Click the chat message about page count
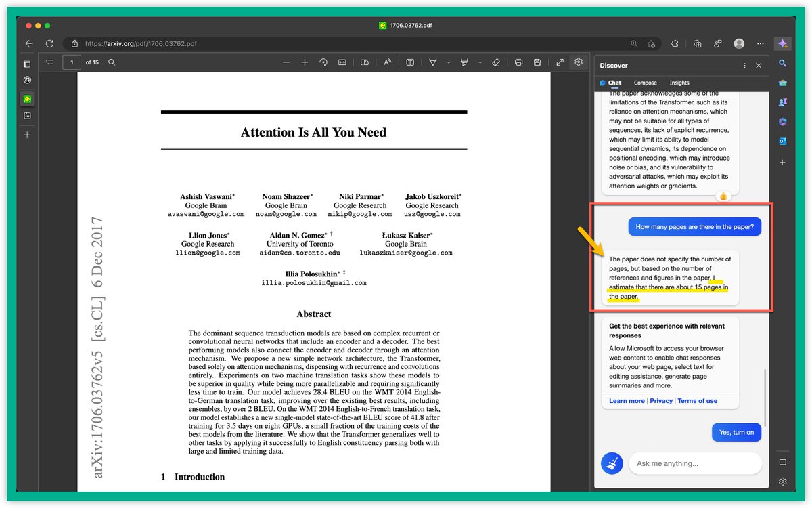812x508 pixels. (695, 227)
